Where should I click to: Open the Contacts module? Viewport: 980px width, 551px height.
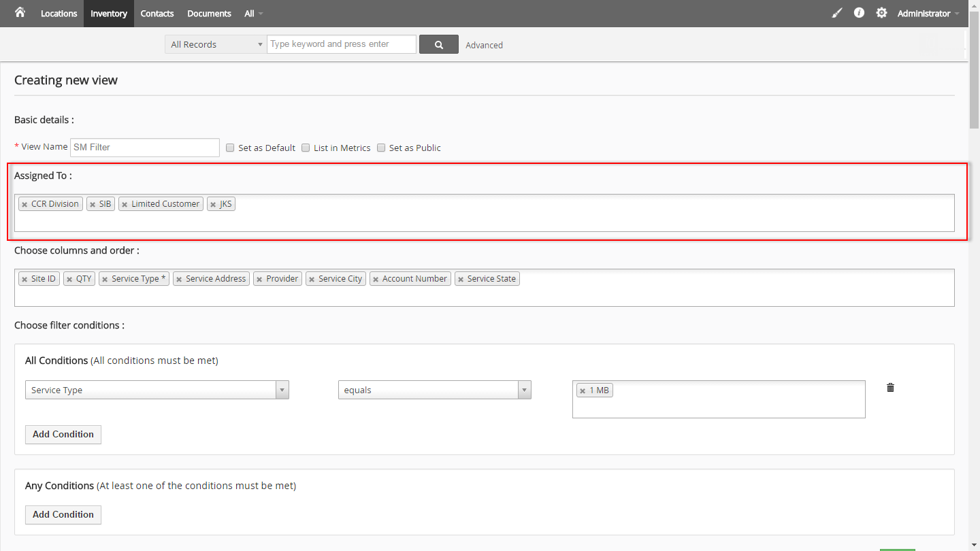(x=157, y=14)
